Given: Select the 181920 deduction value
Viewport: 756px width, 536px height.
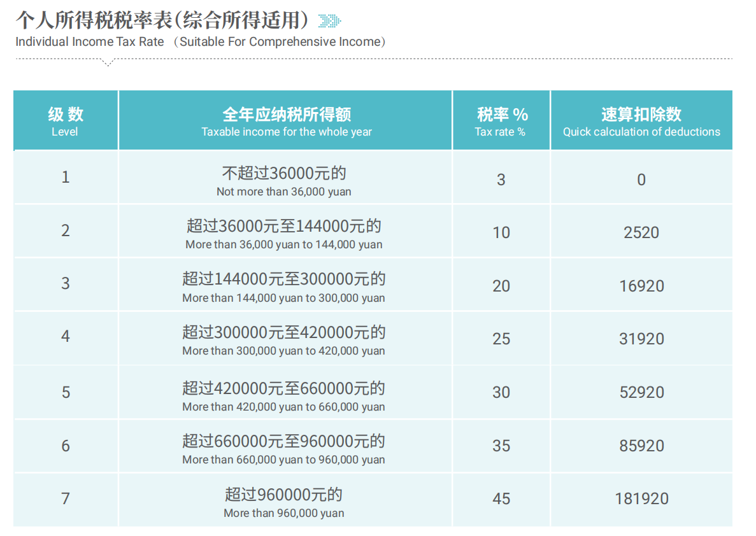Looking at the screenshot, I should click(x=641, y=498).
